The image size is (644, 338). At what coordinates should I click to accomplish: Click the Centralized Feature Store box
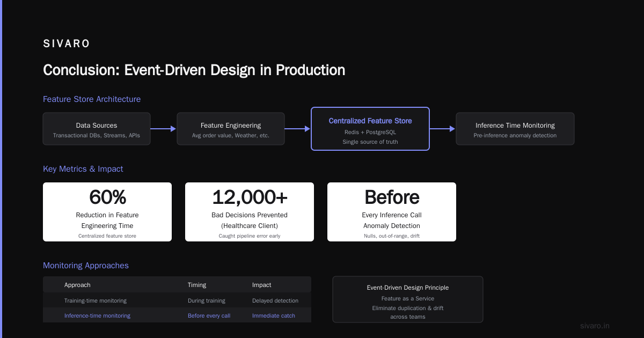370,129
